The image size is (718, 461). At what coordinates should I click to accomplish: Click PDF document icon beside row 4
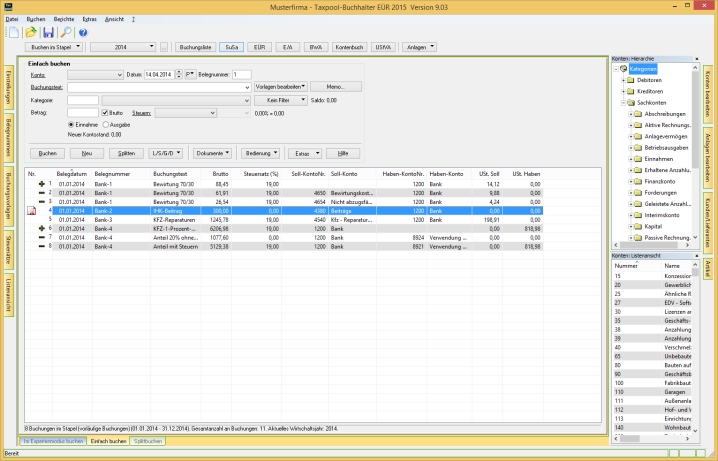coord(31,212)
